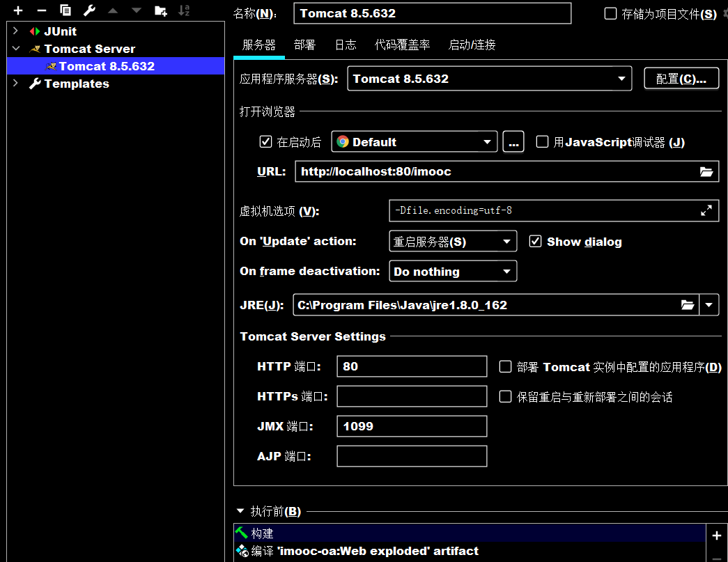Screen dimensions: 728x562
Task: Click the artifact build icon
Action: pos(242,551)
